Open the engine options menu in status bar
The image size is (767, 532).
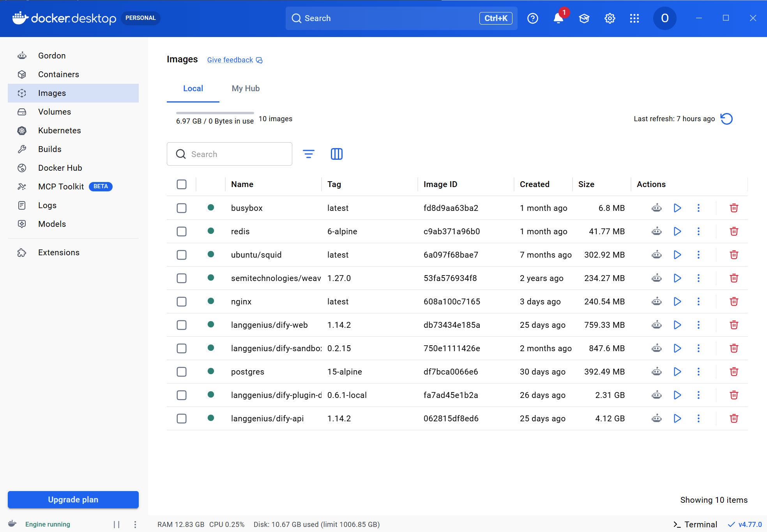click(135, 524)
